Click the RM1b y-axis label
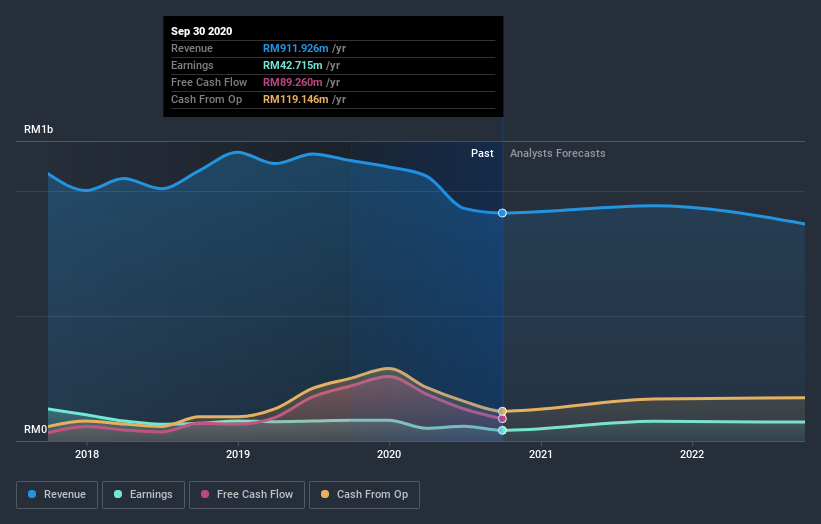 pos(38,129)
